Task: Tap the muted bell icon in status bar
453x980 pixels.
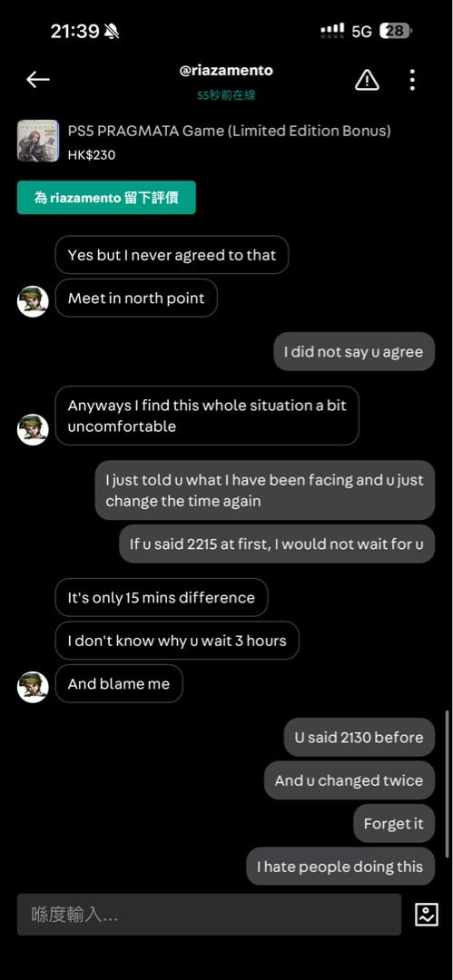Action: [x=112, y=31]
